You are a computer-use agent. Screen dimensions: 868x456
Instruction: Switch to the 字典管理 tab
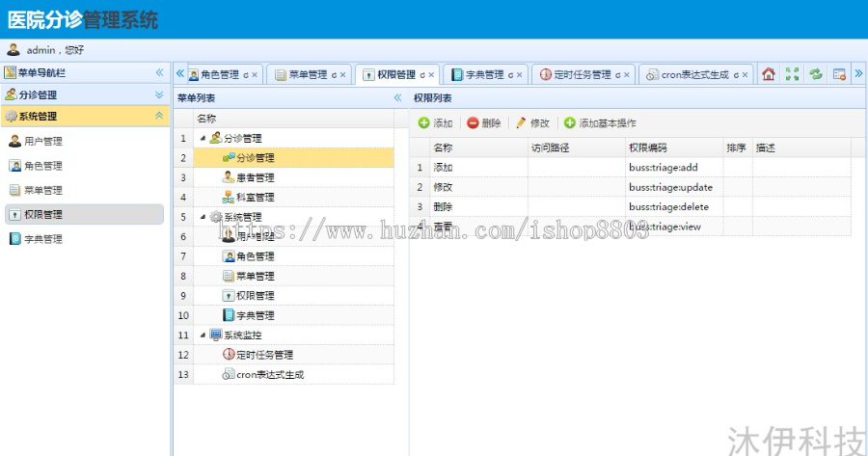484,74
